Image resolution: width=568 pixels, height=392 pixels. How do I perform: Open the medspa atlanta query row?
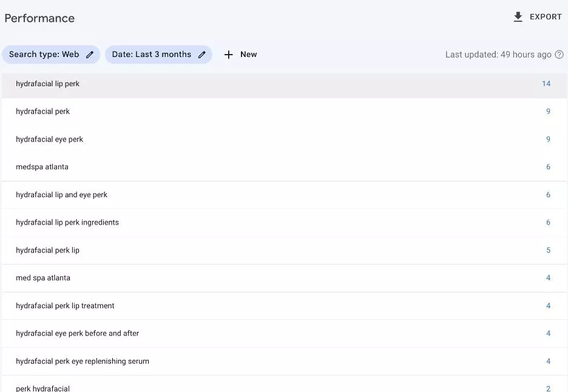42,167
